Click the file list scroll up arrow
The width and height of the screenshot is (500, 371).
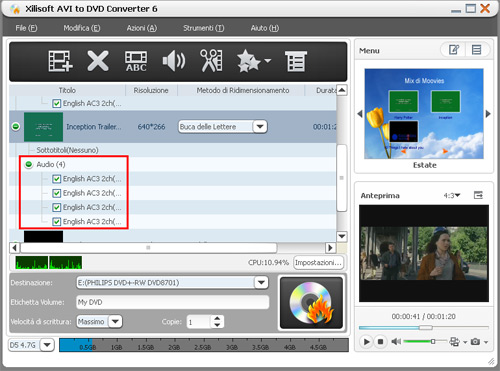point(342,90)
